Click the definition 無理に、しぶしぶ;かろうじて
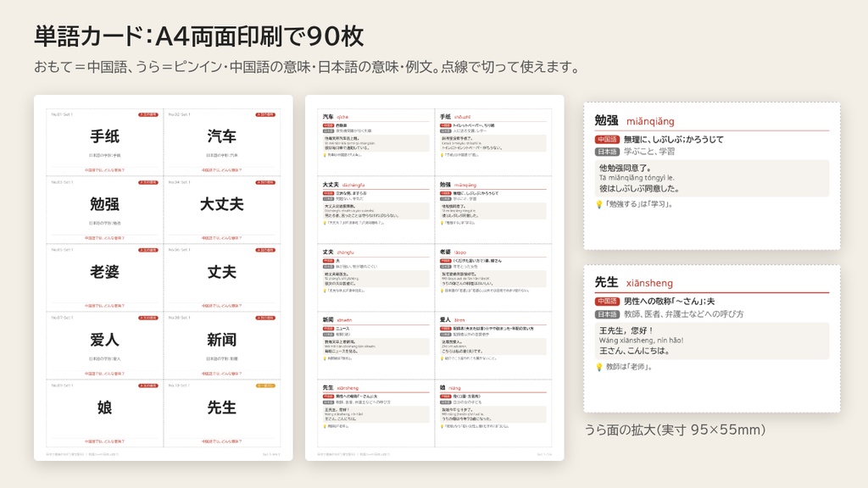The image size is (868, 488). tap(673, 140)
